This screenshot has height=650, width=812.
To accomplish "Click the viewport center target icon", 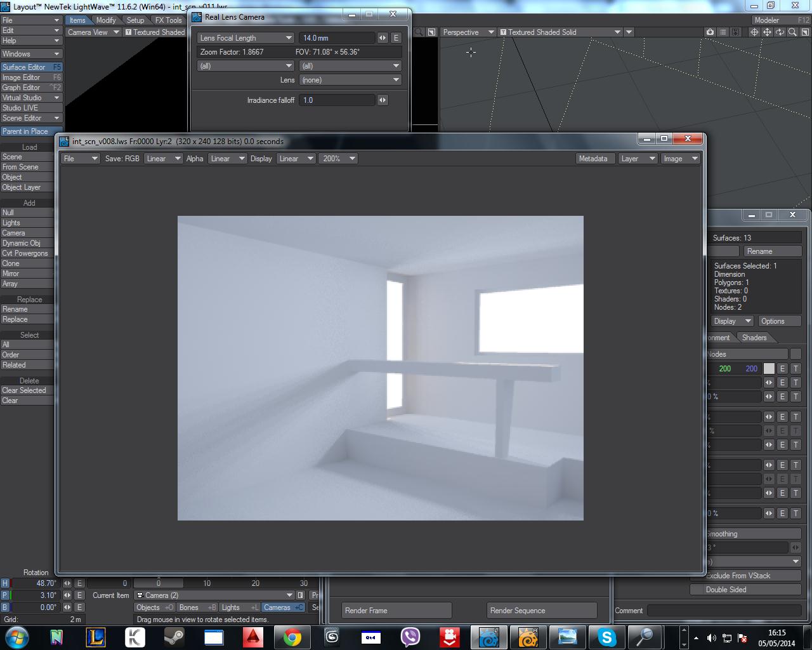I will pos(754,32).
